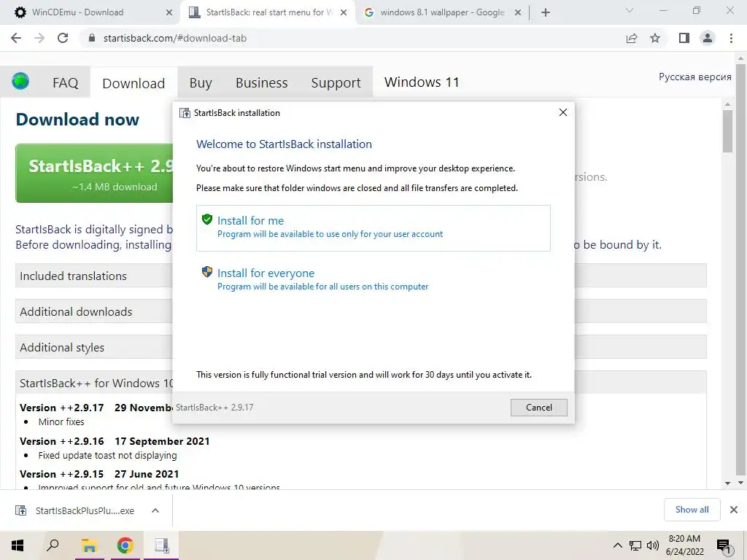Click StartIsBack installer taskbar icon
This screenshot has height=560, width=747.
[x=161, y=545]
